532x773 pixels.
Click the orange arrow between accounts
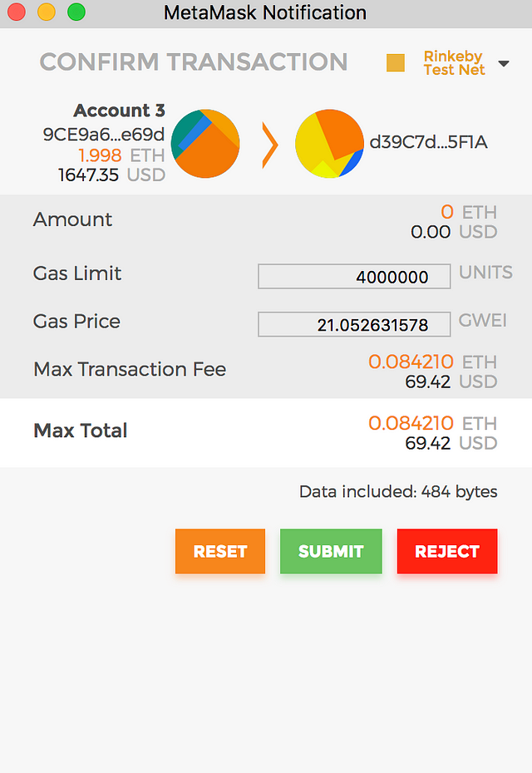269,145
